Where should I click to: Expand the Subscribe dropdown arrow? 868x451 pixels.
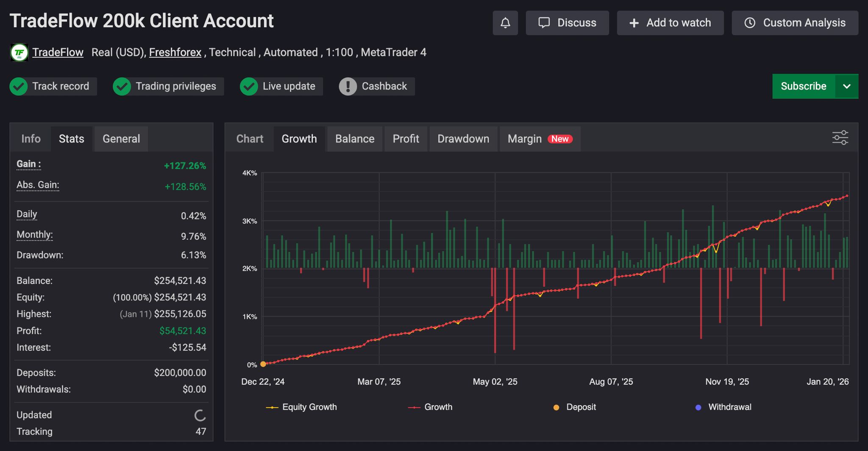846,87
